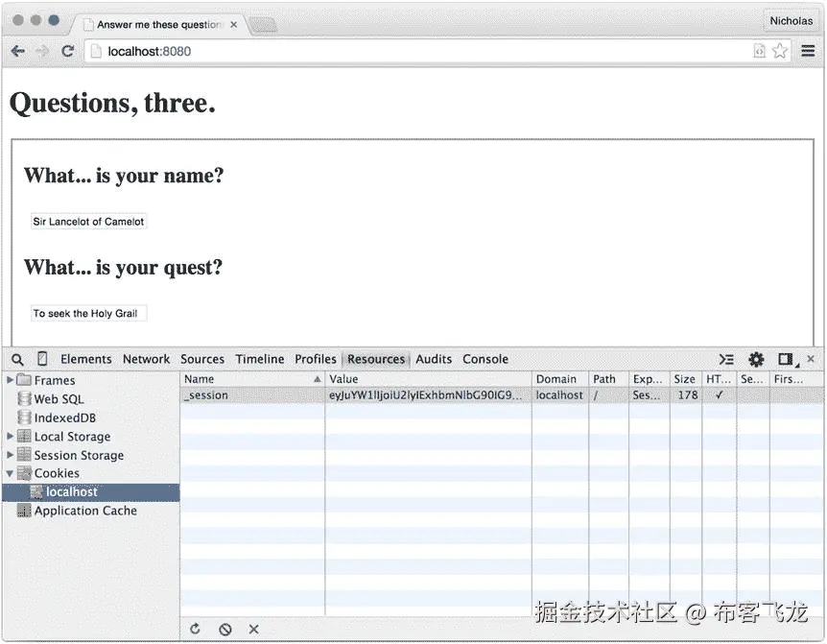This screenshot has width=827, height=644.
Task: Switch to the Console panel
Action: pos(485,358)
